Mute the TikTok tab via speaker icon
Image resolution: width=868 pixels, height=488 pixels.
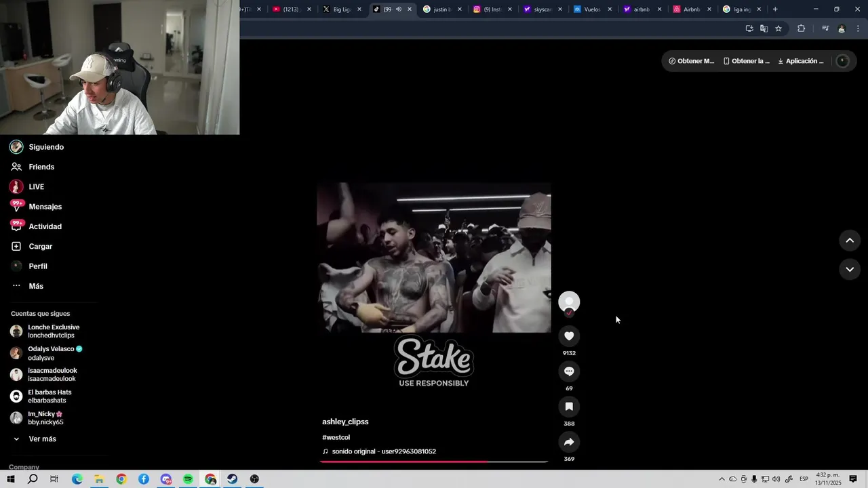399,9
